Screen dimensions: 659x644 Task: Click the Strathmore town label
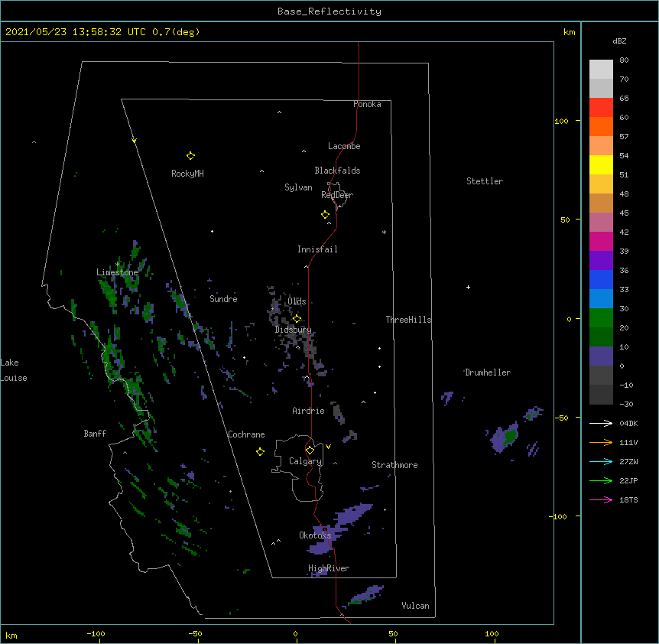click(394, 465)
